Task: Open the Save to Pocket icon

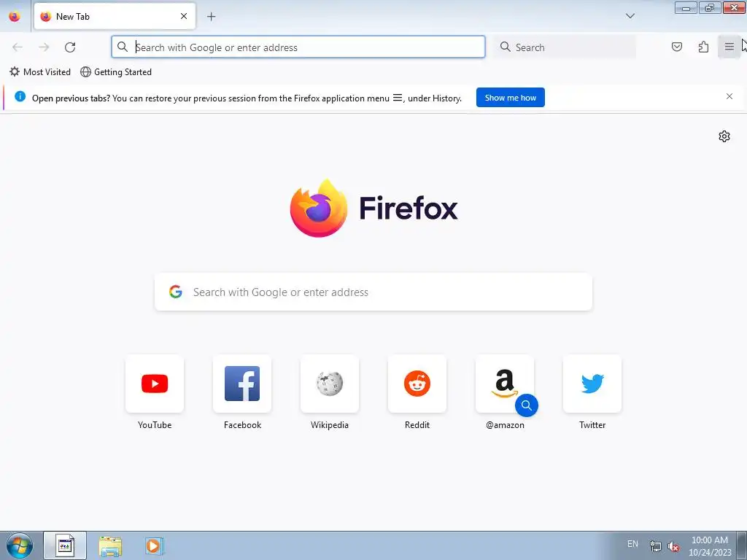Action: pos(676,47)
